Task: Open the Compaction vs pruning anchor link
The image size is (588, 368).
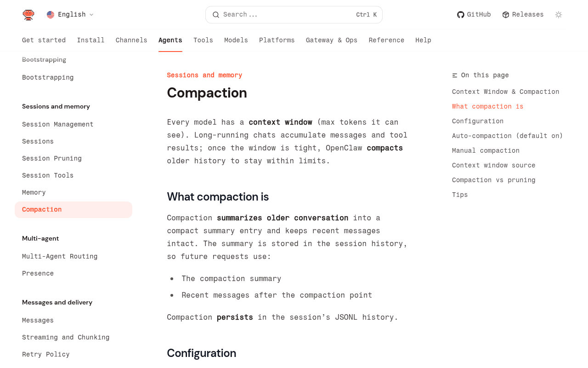Action: [493, 179]
